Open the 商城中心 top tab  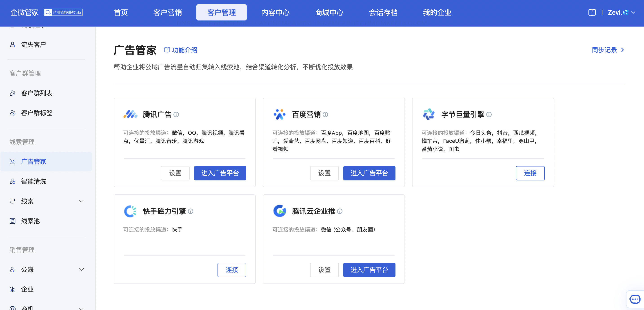click(329, 13)
